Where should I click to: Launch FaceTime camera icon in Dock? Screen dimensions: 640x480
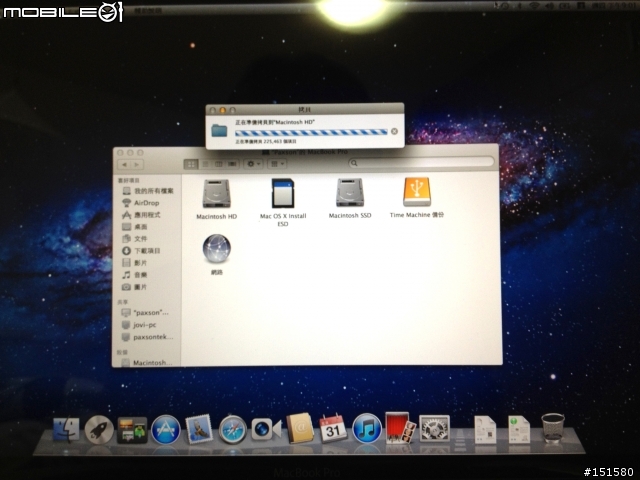[x=266, y=429]
